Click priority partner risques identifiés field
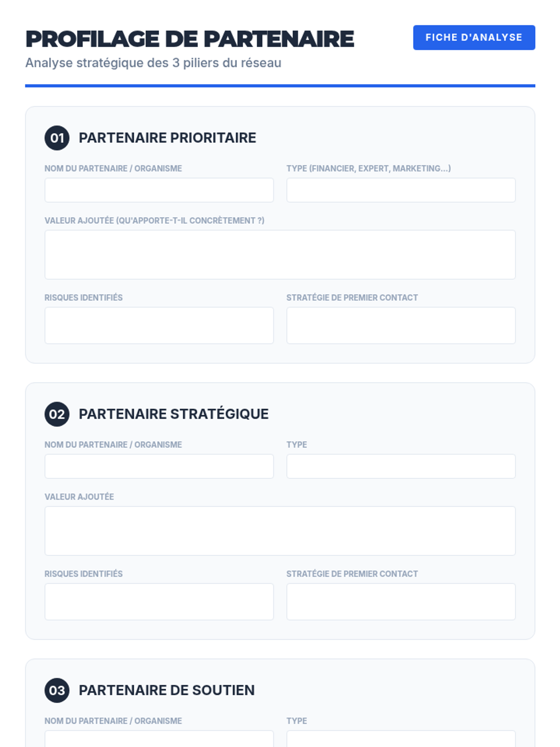Image resolution: width=560 pixels, height=747 pixels. [x=159, y=325]
